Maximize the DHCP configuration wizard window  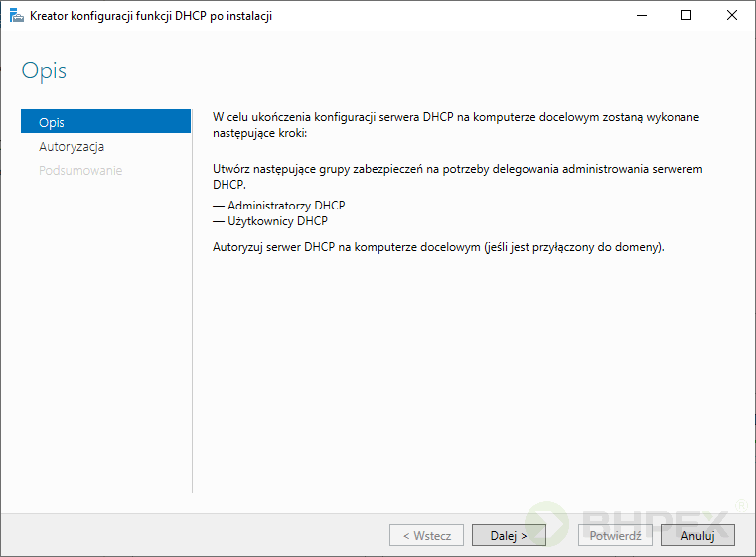(x=686, y=16)
